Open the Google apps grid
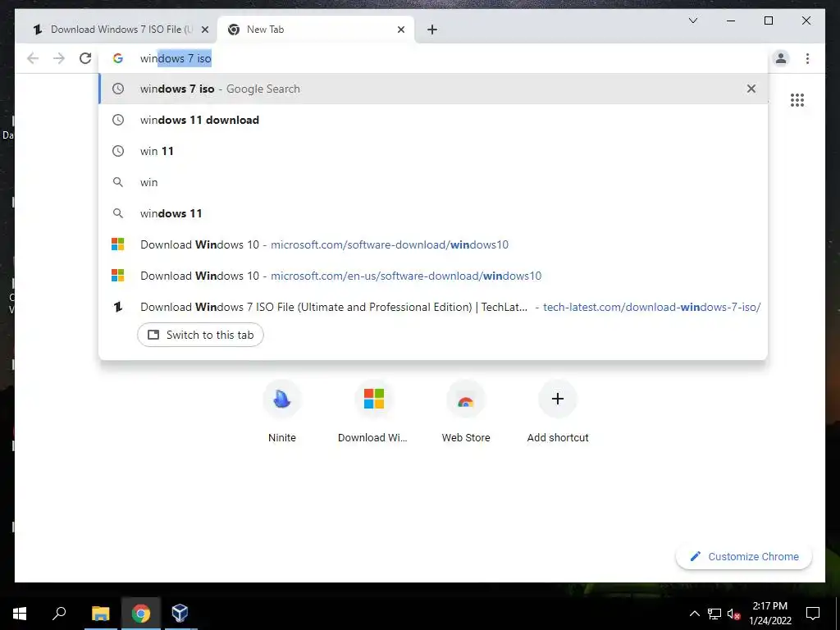 [x=797, y=99]
